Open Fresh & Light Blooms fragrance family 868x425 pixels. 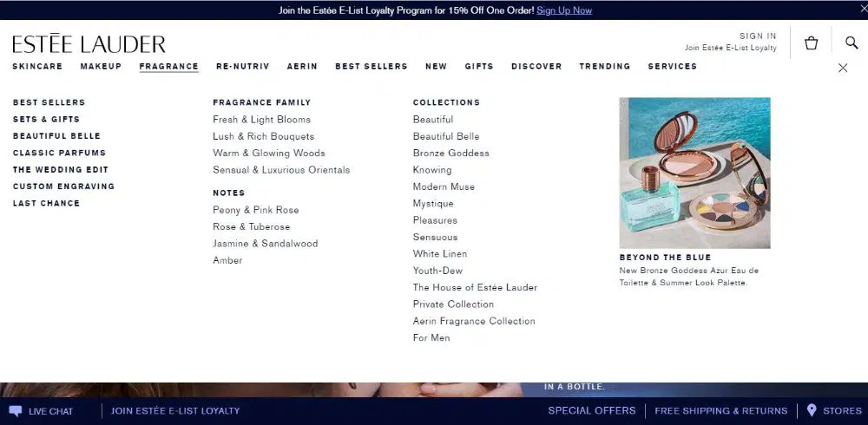coord(261,120)
